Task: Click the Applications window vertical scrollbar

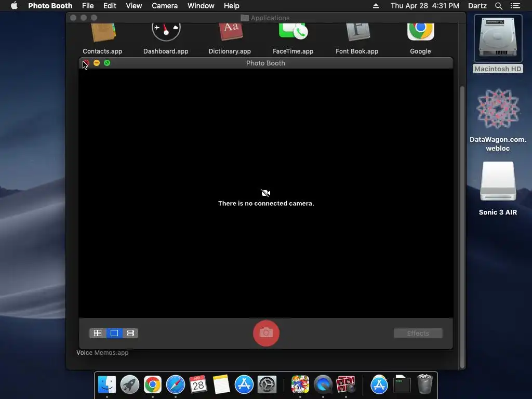Action: coord(462,228)
